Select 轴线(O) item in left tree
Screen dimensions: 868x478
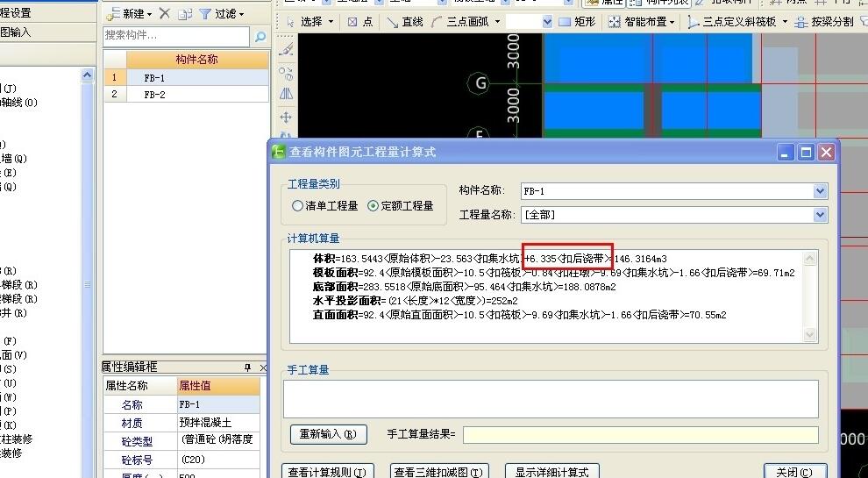18,103
